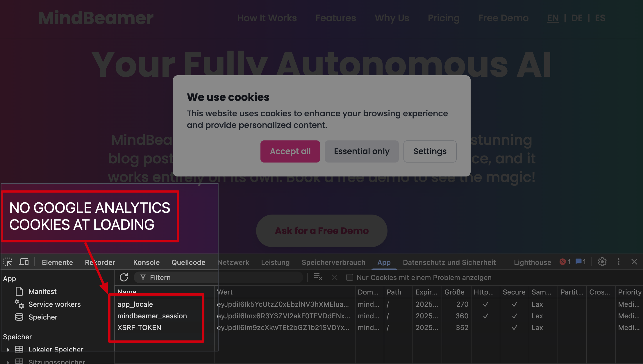Open How It Works nav link

267,18
